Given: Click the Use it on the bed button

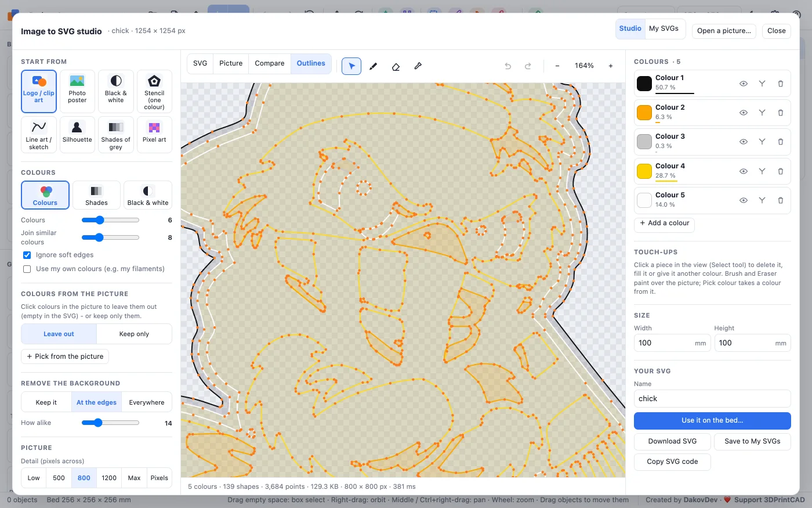Looking at the screenshot, I should (x=712, y=420).
